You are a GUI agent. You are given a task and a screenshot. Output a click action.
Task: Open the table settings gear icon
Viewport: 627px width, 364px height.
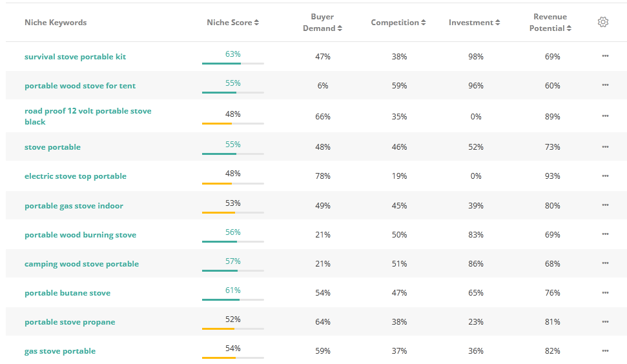point(603,23)
